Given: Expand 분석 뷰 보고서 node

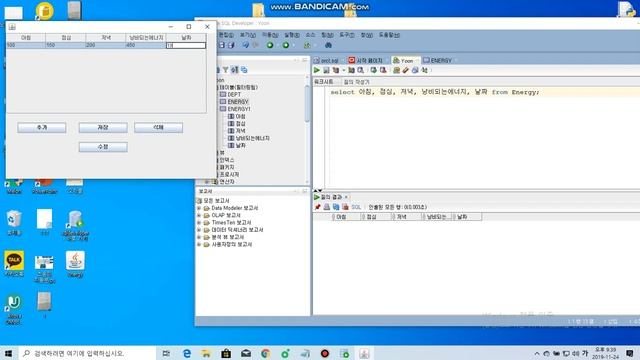Looking at the screenshot, I should [199, 237].
